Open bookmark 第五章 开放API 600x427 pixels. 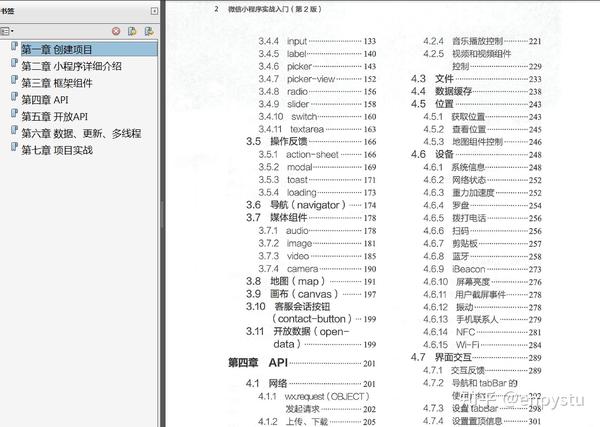tap(54, 117)
